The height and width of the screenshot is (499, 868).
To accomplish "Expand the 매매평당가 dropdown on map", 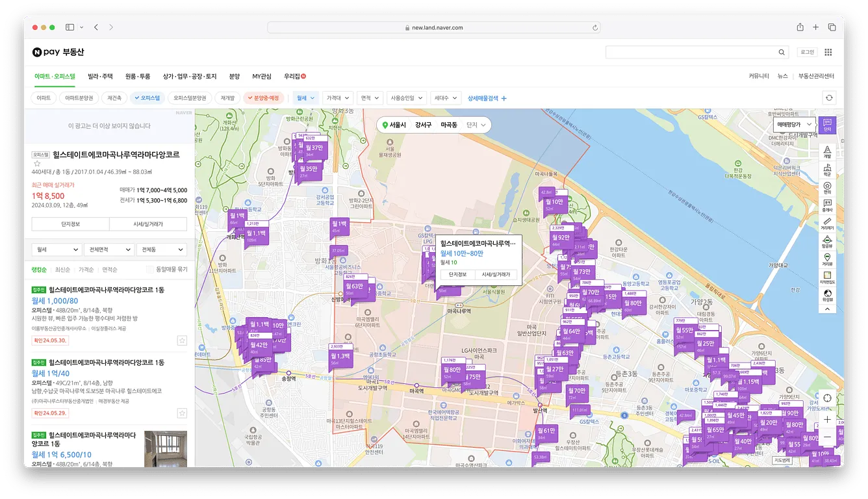I will (x=795, y=123).
